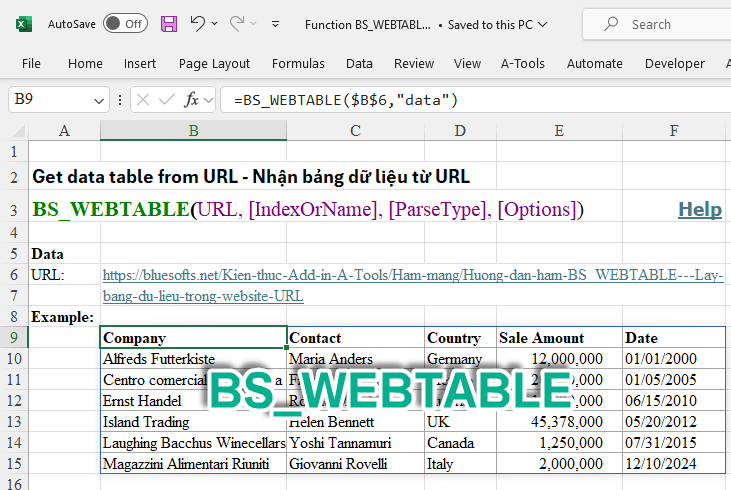
Task: Click the date cell 12/10/2024
Action: click(674, 463)
